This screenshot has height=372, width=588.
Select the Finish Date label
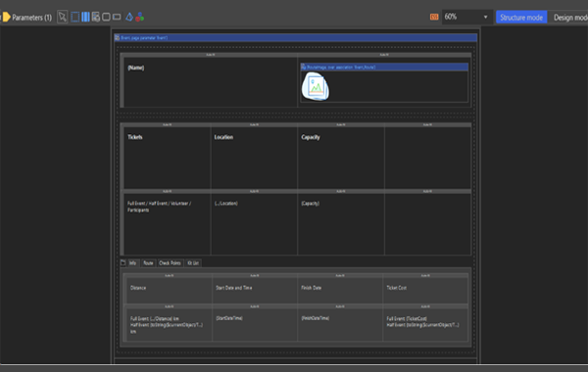312,288
